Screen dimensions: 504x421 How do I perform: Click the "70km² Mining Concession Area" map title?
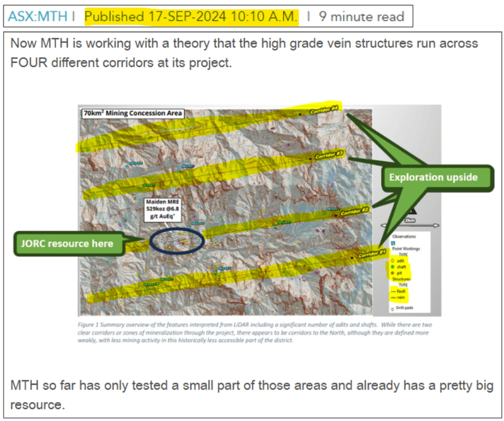[x=133, y=113]
